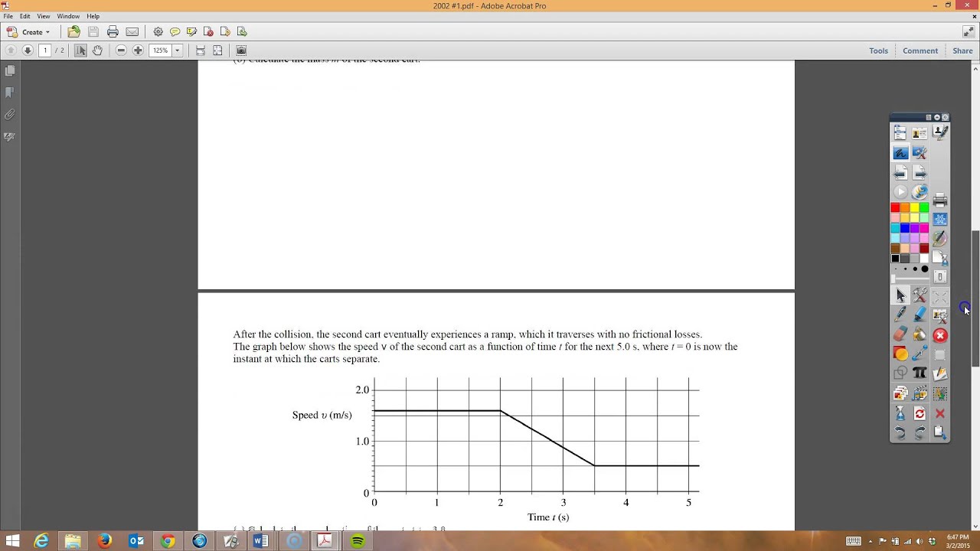
Task: Select largest pen thickness dot in palette
Action: pos(925,269)
